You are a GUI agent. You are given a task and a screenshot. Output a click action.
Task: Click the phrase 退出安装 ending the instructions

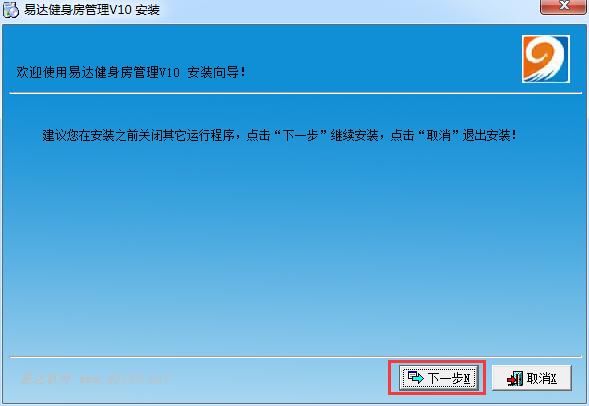click(486, 135)
